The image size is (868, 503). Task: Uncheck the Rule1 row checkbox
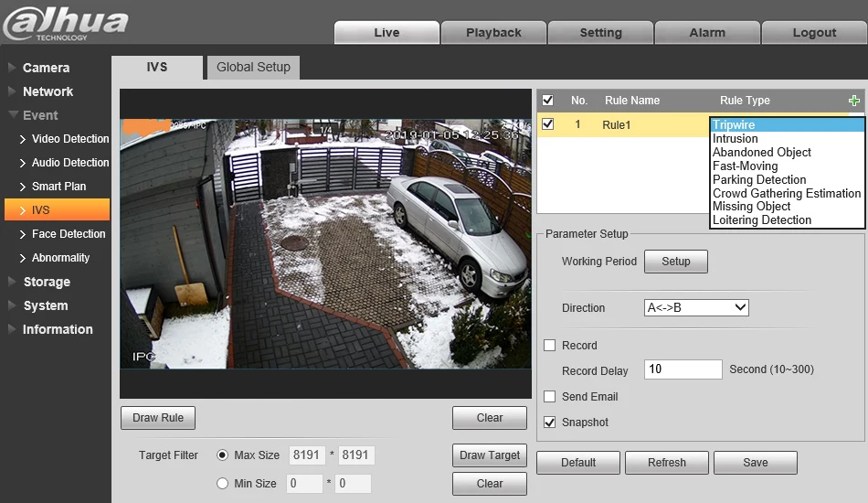[547, 124]
